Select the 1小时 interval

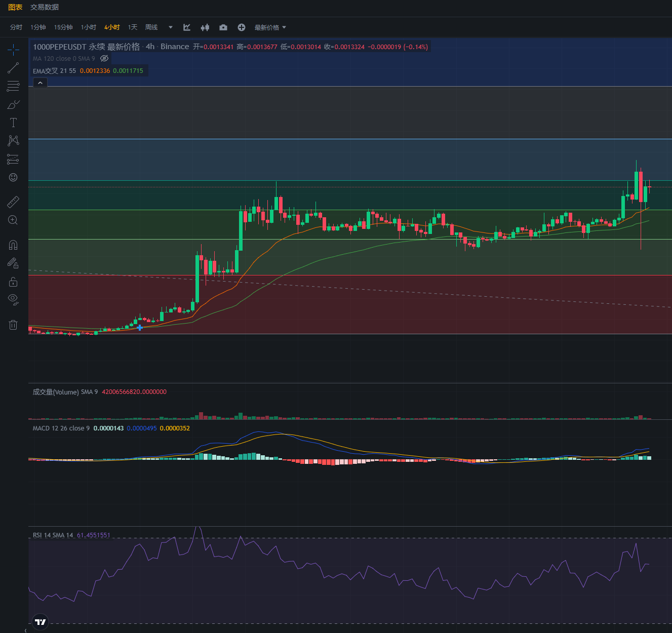tap(89, 27)
